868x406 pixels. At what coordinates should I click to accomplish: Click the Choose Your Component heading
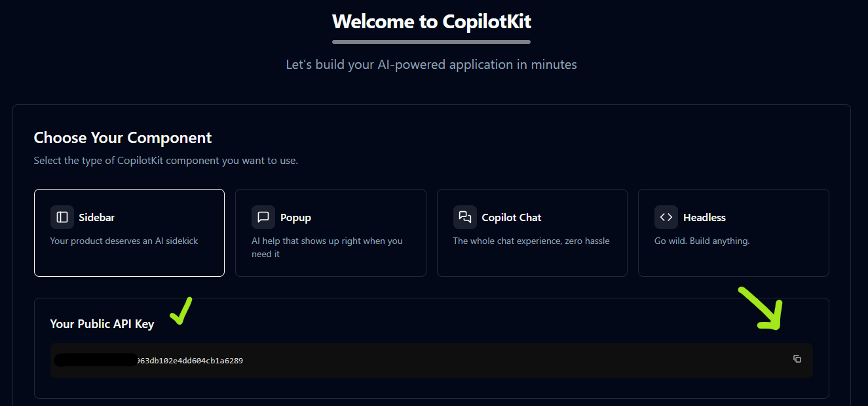click(x=123, y=138)
